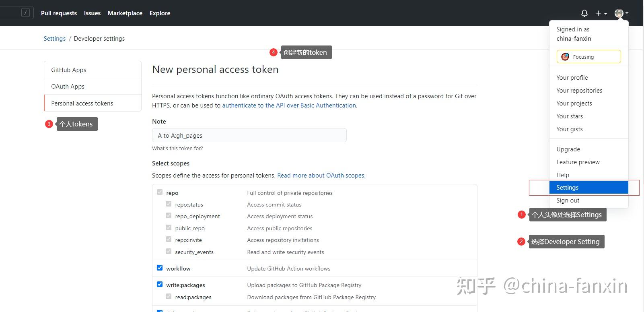Select Upgrade in user menu
The image size is (644, 312).
[589, 149]
